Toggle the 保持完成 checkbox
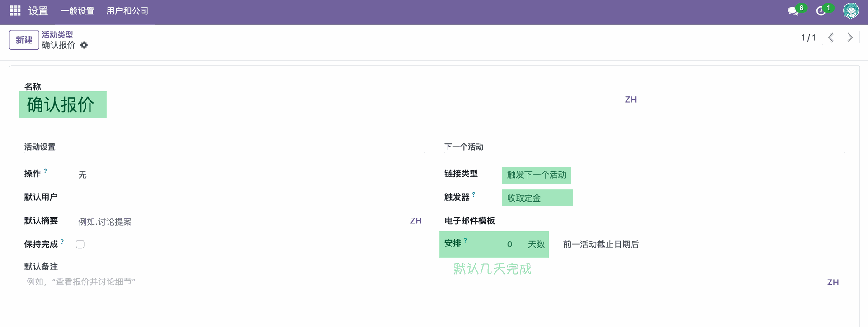 point(80,244)
